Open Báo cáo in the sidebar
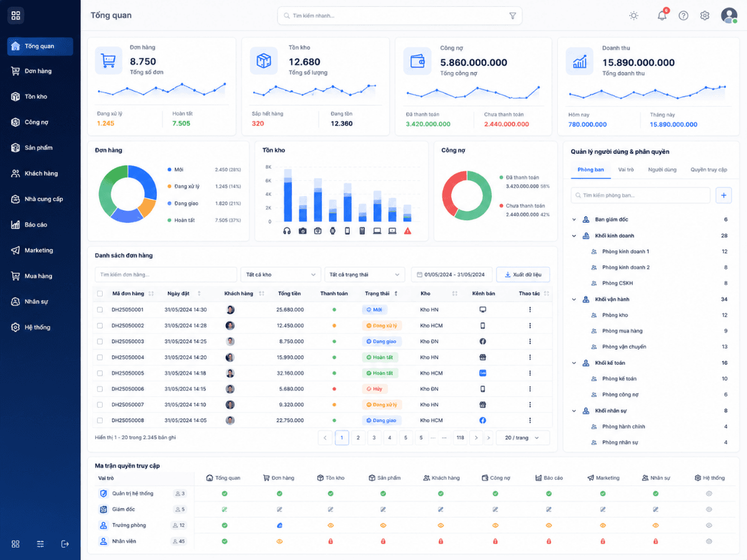 [40, 225]
